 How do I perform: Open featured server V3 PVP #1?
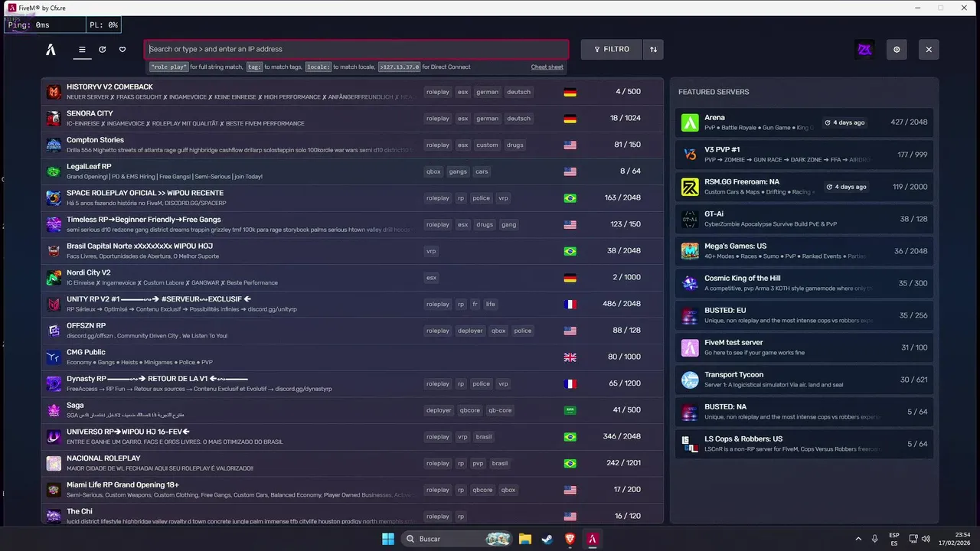point(804,155)
